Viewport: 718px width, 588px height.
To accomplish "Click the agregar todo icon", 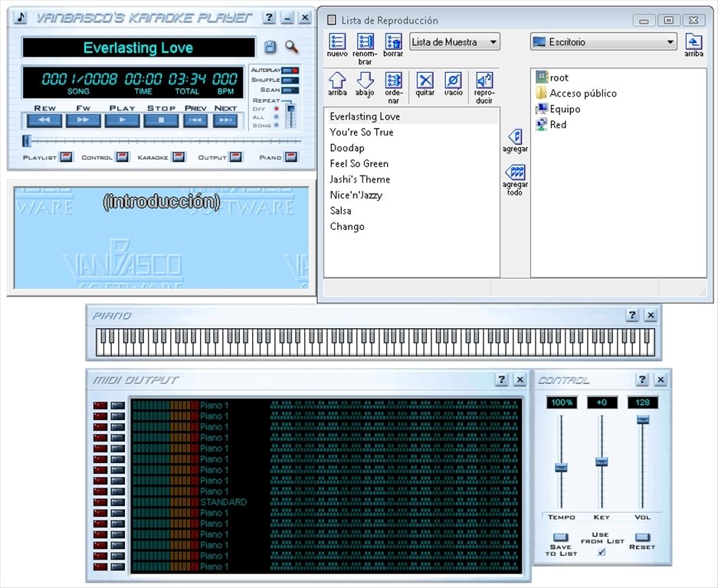I will (x=515, y=172).
